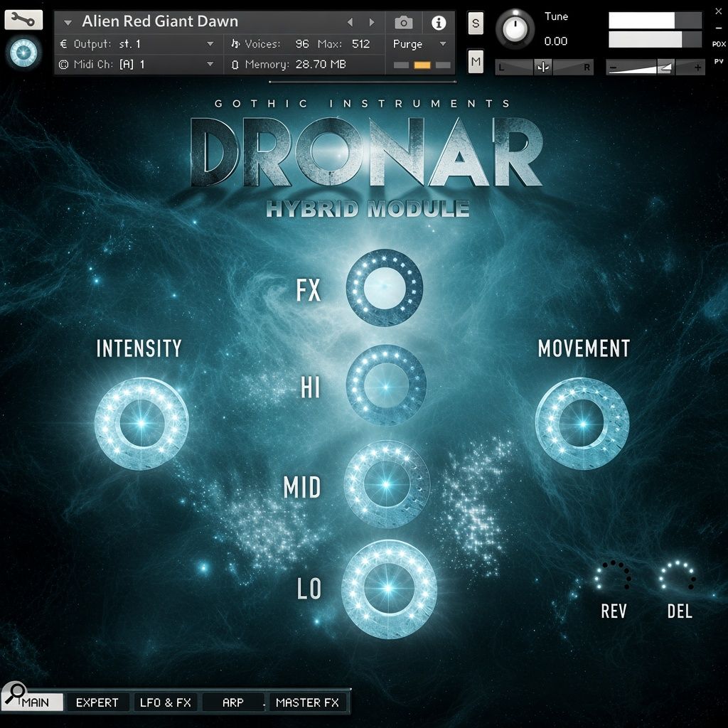The width and height of the screenshot is (728, 728).
Task: Open the instrument preset dropdown arrow
Action: pos(68,22)
